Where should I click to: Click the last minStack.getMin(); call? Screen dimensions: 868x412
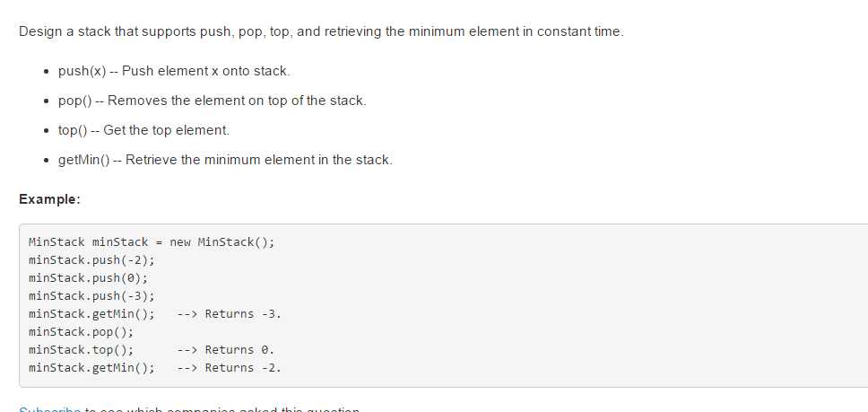point(91,367)
